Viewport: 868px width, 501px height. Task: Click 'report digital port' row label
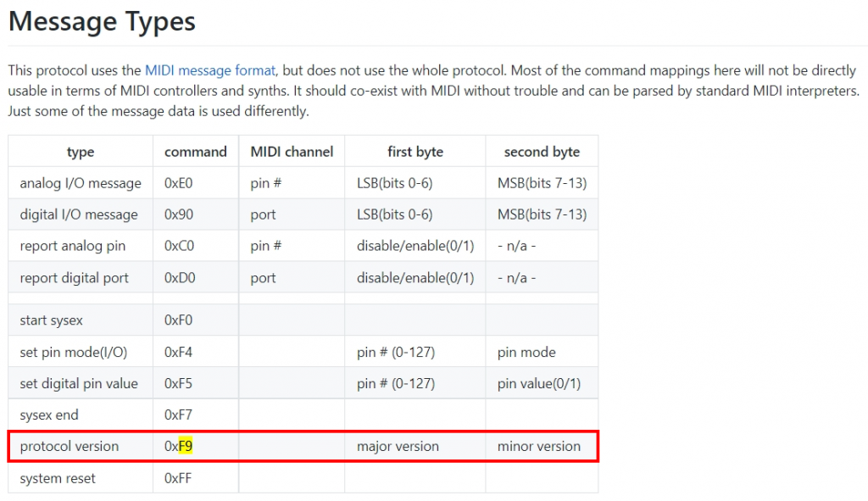(75, 278)
